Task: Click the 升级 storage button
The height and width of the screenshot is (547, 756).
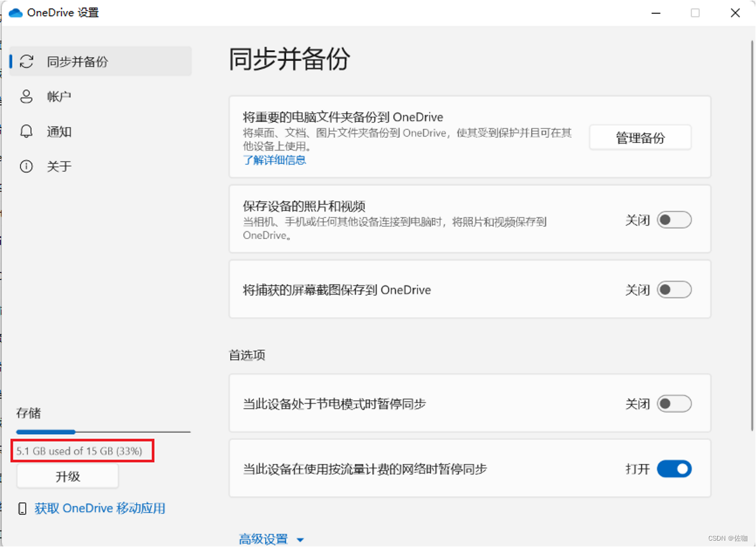Action: tap(67, 477)
